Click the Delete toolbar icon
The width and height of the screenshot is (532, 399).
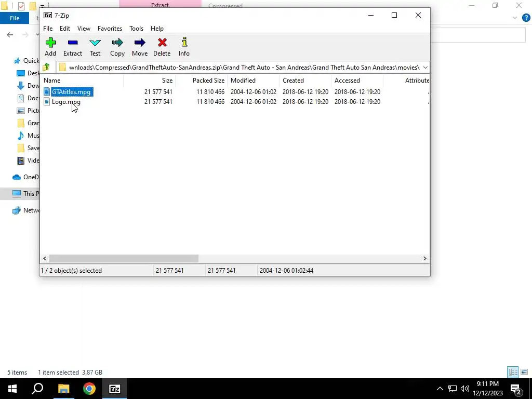(x=162, y=47)
